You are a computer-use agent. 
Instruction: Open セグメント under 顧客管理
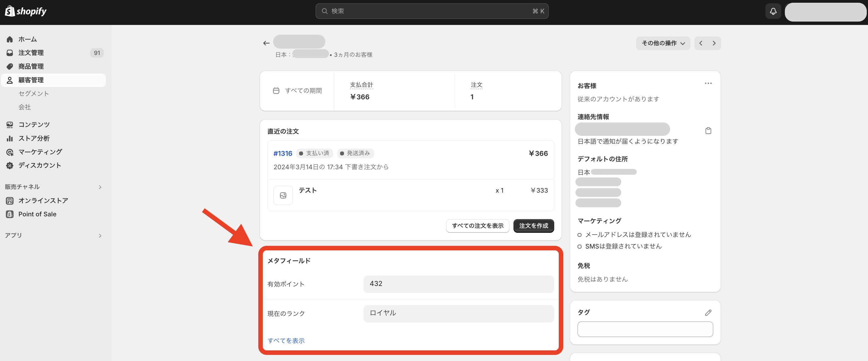click(x=34, y=94)
